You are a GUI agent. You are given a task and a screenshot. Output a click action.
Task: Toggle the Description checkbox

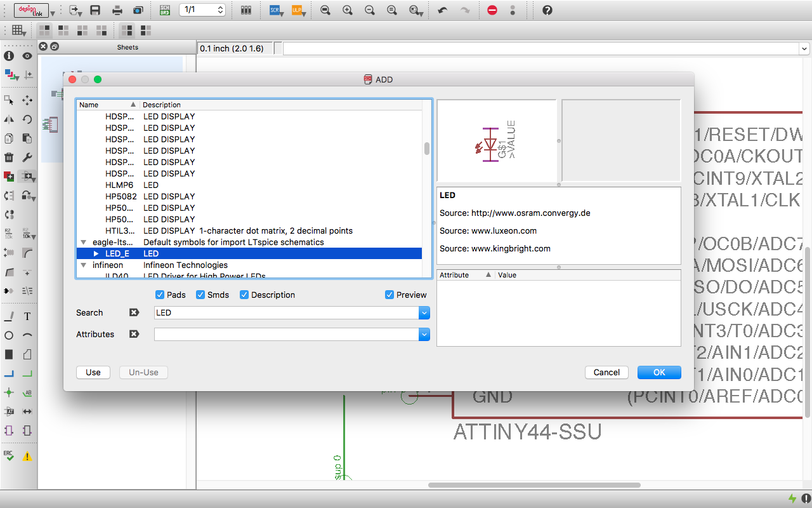244,295
